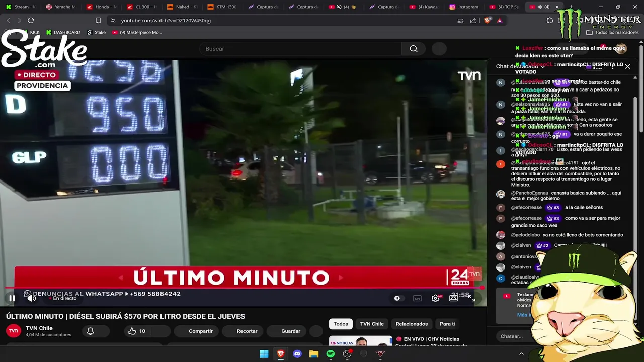
Task: Start voice search with the microphone button
Action: (x=439, y=49)
